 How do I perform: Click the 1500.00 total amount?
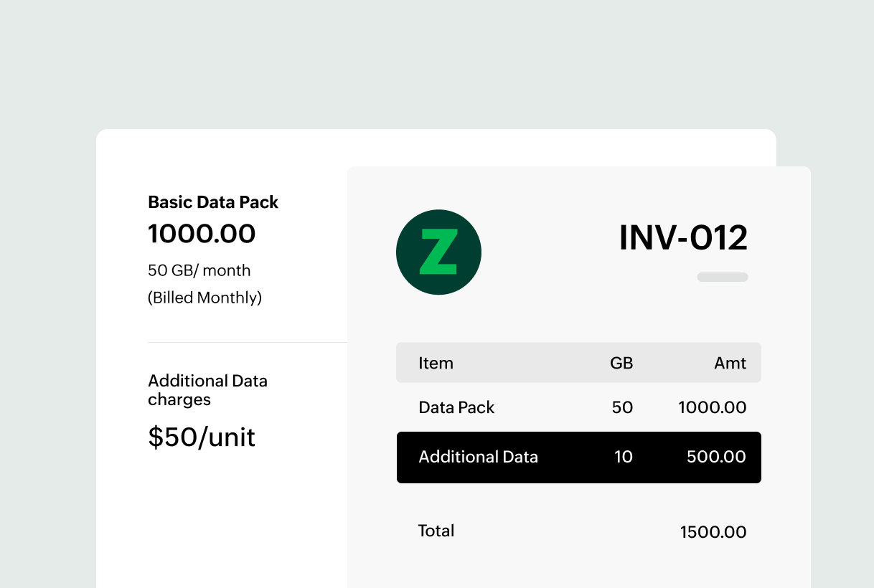point(713,532)
